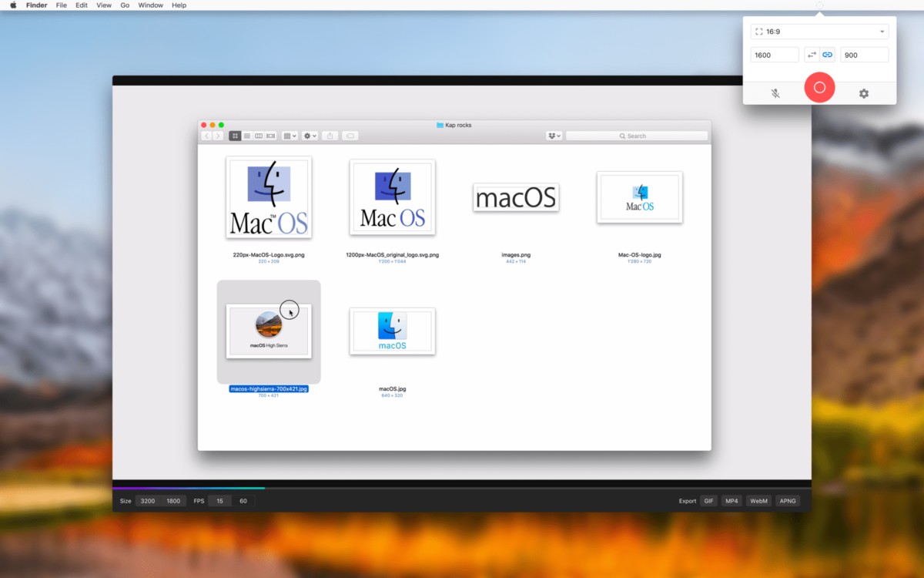Export as WebM

click(x=759, y=501)
